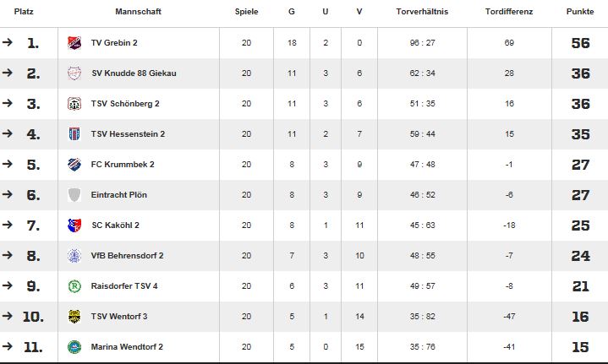The height and width of the screenshot is (364, 608).
Task: Click the grey Eintracht Plön placeholder shield
Action: pos(74,195)
